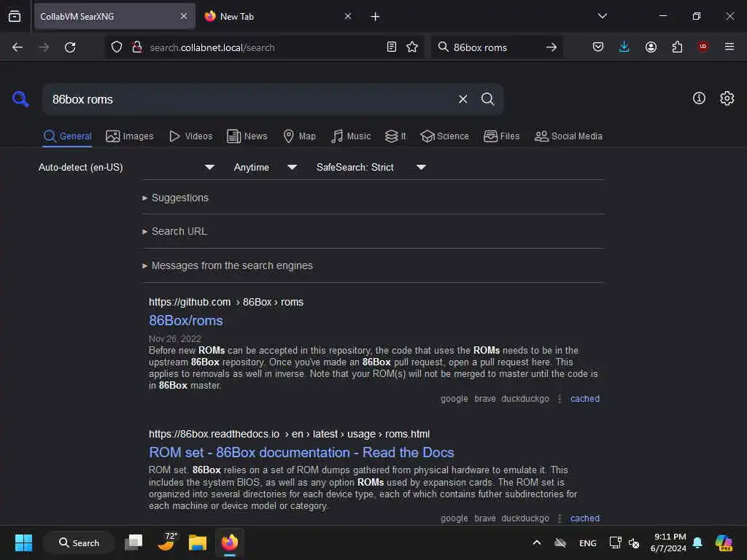
Task: Select the Music category tab
Action: 351,136
